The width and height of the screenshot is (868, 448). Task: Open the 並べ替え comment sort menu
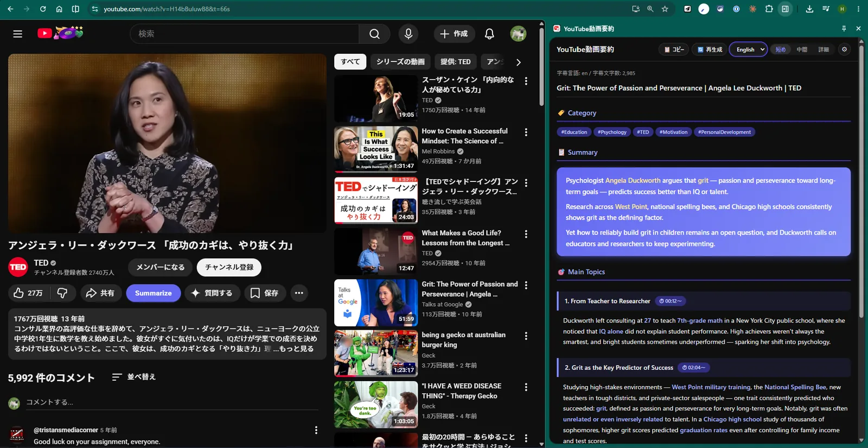click(133, 377)
